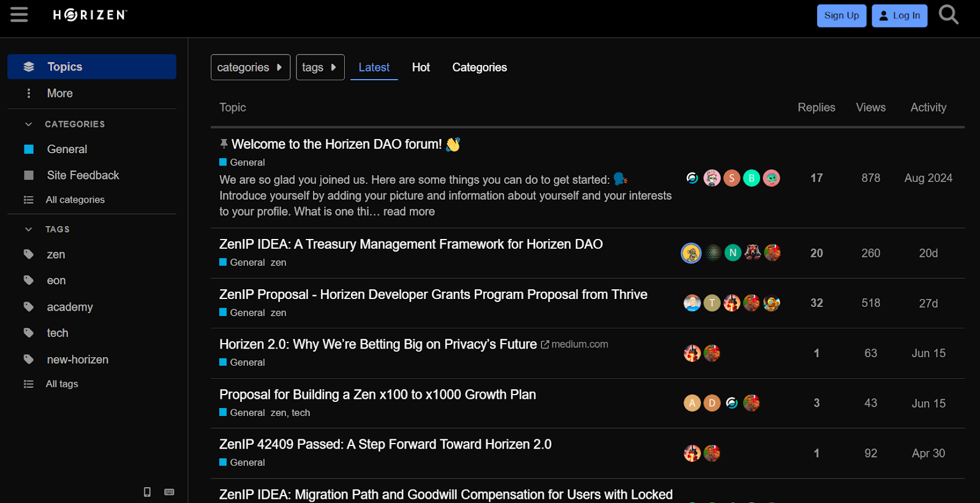Open the categories filter dropdown
Screen dimensions: 980x503
coord(251,67)
